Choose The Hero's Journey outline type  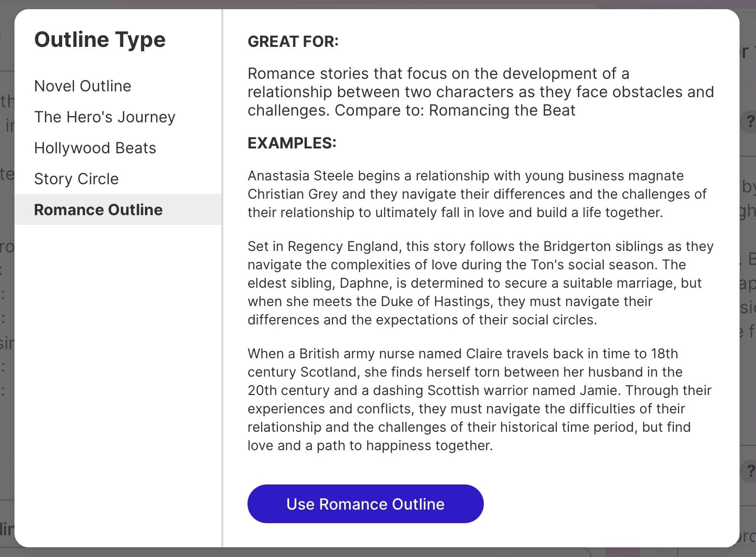104,117
